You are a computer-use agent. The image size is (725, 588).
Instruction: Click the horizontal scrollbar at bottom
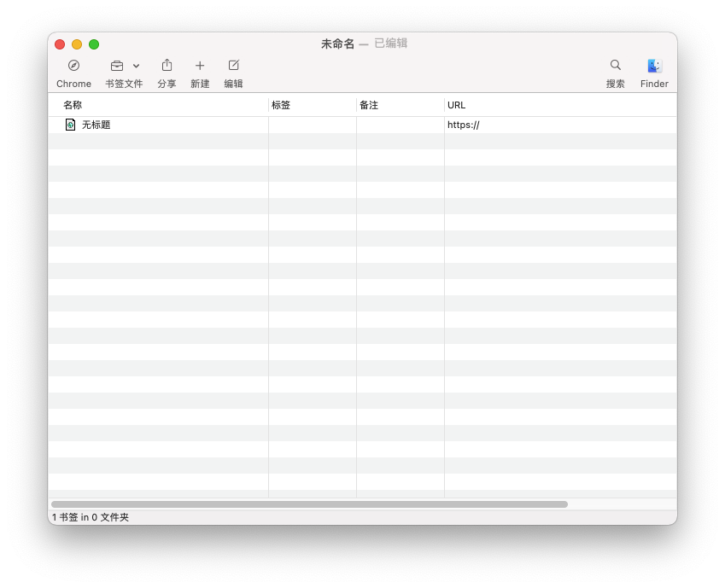pos(309,504)
